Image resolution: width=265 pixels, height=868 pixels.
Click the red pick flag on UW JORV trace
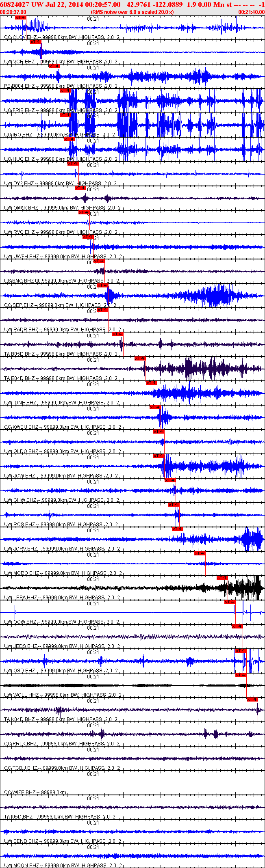coord(178,529)
